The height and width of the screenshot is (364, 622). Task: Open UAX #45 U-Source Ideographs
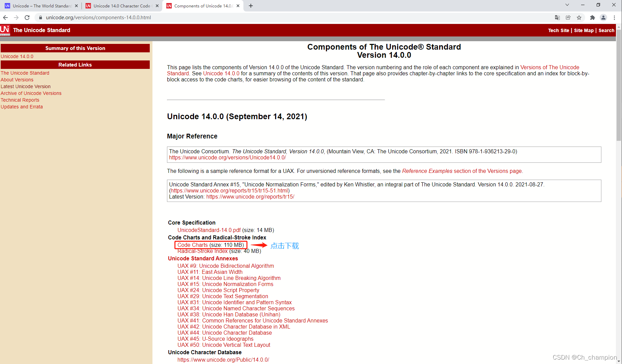215,339
